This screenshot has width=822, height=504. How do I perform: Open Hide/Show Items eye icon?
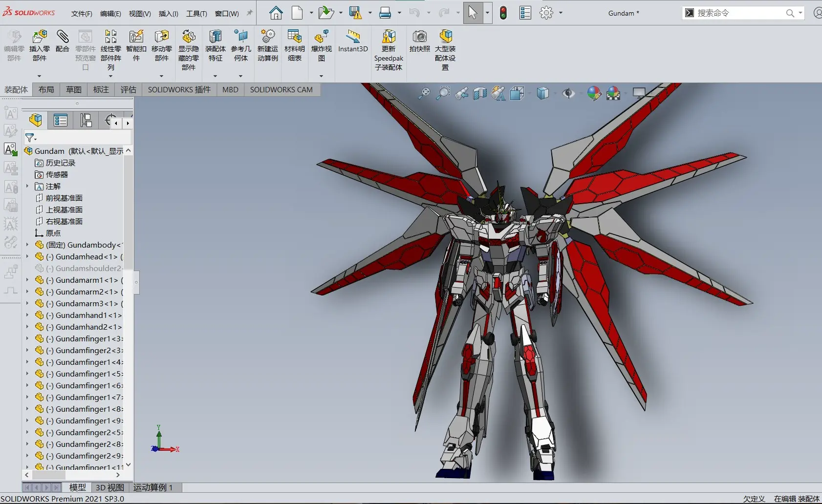pyautogui.click(x=568, y=93)
